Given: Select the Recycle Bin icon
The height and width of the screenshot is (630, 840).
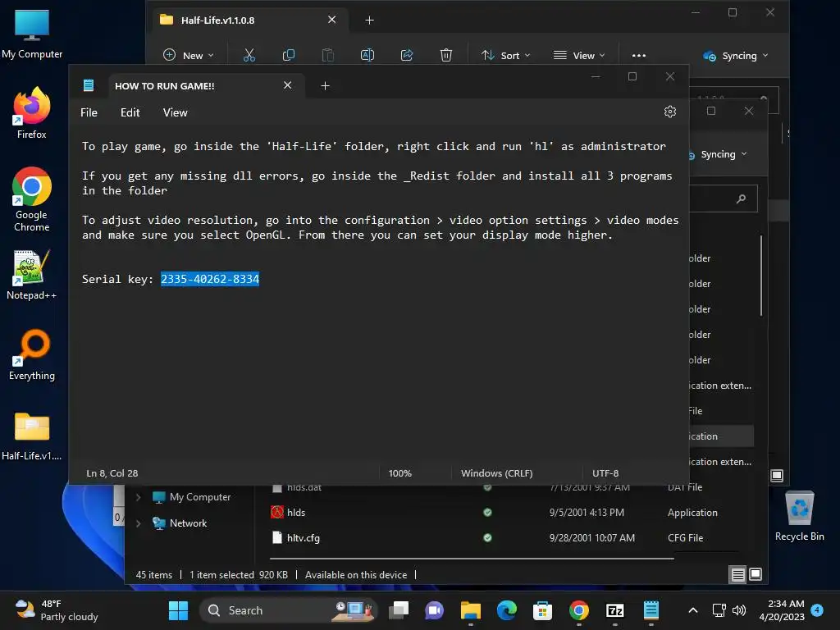Looking at the screenshot, I should [799, 517].
